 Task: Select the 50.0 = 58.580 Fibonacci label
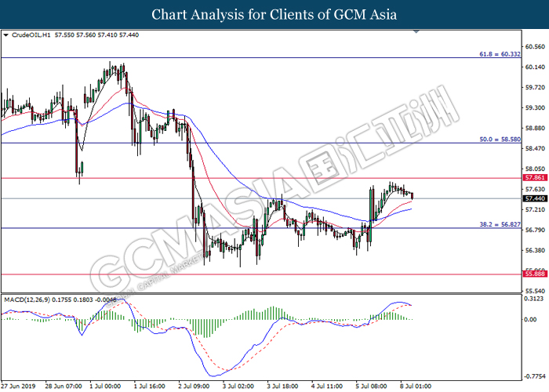click(500, 139)
